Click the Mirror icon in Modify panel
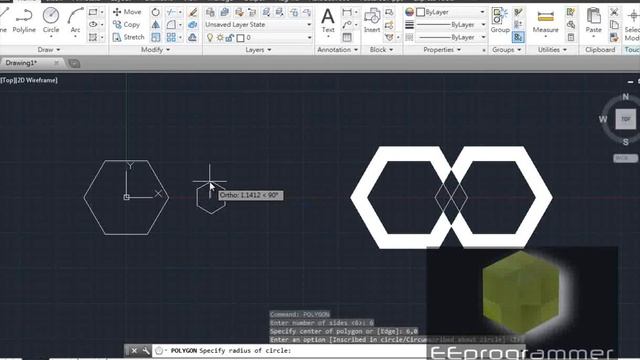The height and width of the screenshot is (360, 640). pyautogui.click(x=156, y=24)
